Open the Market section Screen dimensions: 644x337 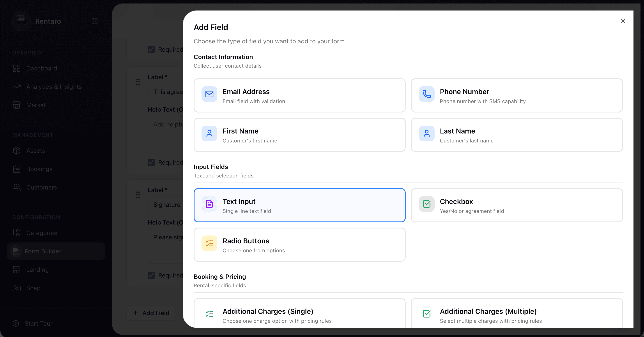36,105
